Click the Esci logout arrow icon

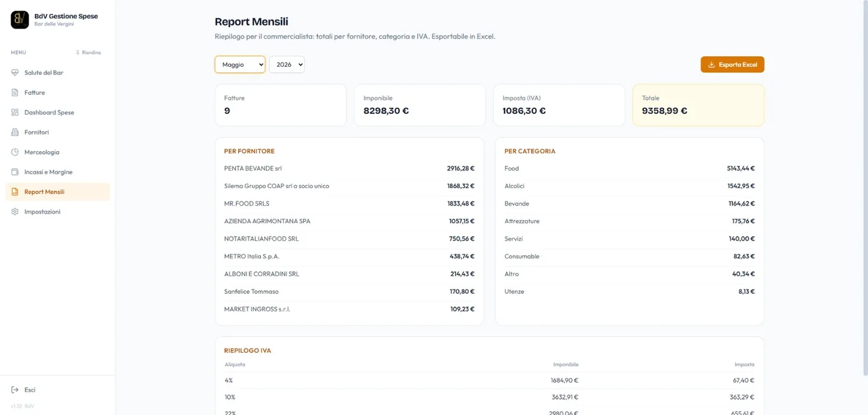coord(15,390)
